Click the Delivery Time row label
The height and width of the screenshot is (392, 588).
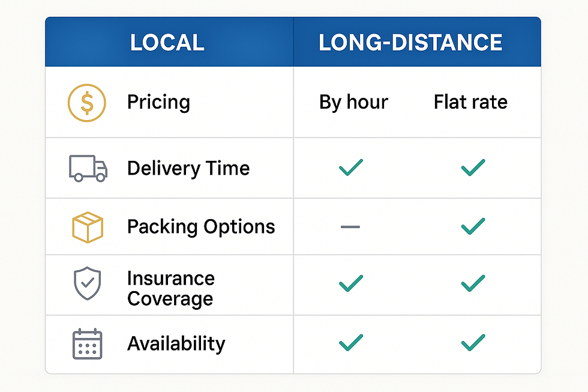[188, 168]
